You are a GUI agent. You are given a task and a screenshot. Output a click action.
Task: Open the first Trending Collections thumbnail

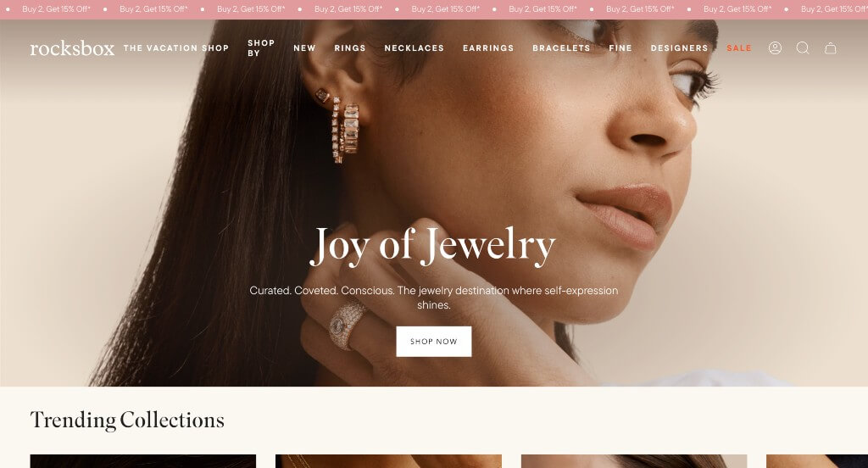[142, 461]
